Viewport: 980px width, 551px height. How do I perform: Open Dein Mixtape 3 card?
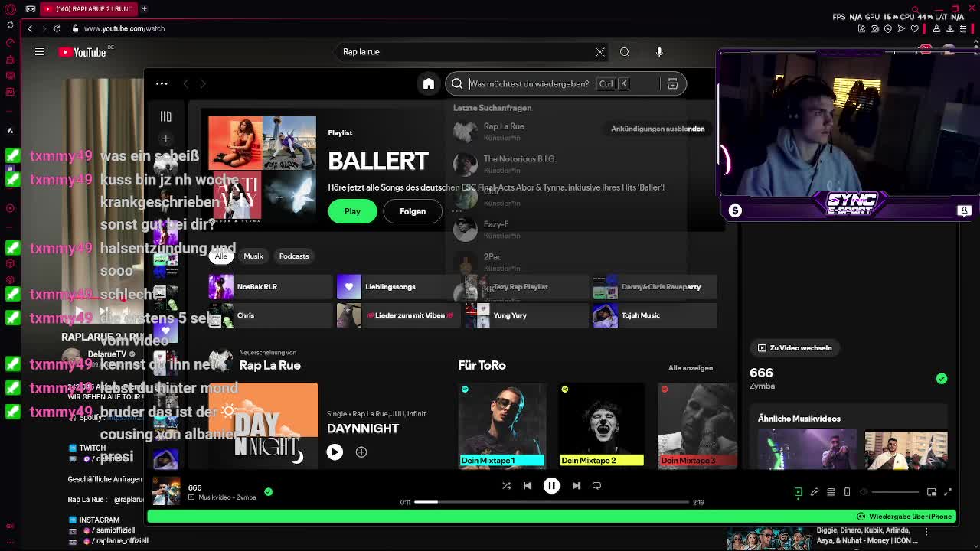pyautogui.click(x=697, y=425)
